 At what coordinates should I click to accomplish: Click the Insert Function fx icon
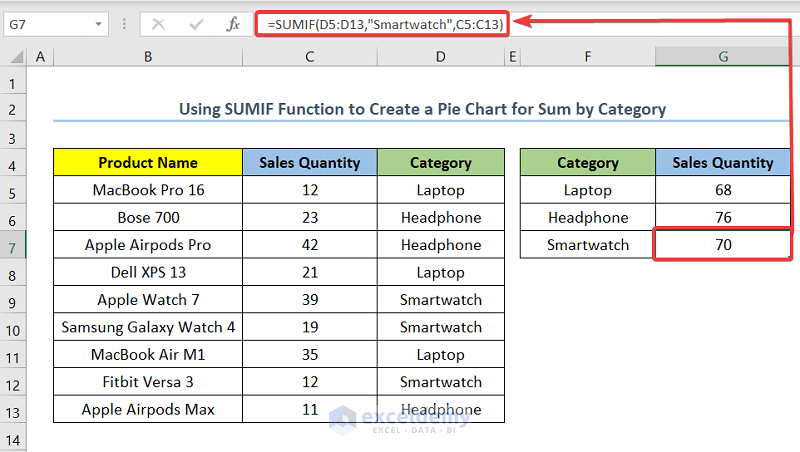click(x=232, y=23)
